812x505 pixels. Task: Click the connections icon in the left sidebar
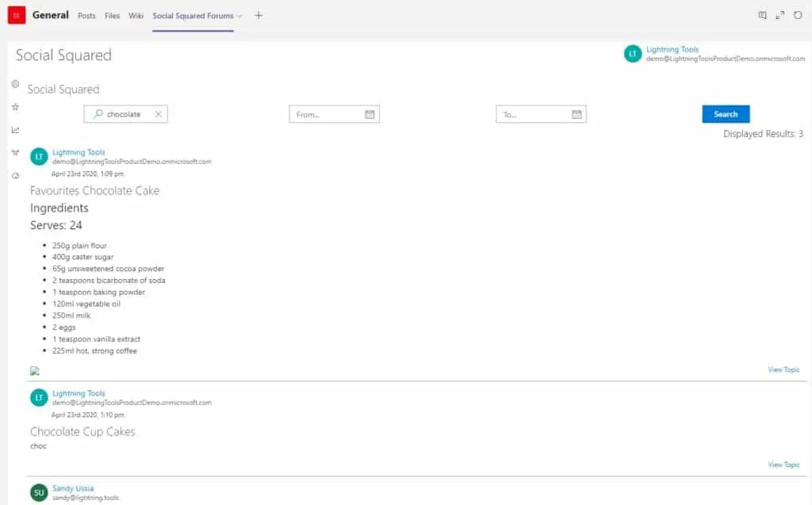click(x=15, y=151)
